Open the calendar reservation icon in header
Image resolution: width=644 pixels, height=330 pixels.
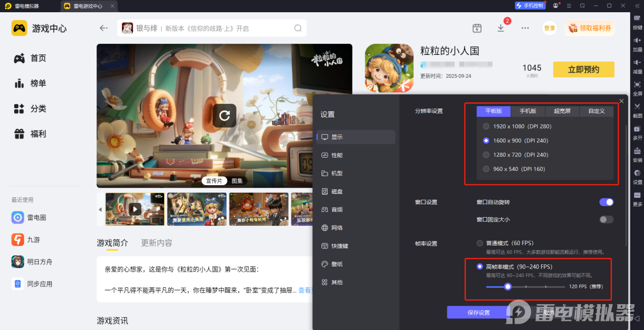tap(476, 28)
